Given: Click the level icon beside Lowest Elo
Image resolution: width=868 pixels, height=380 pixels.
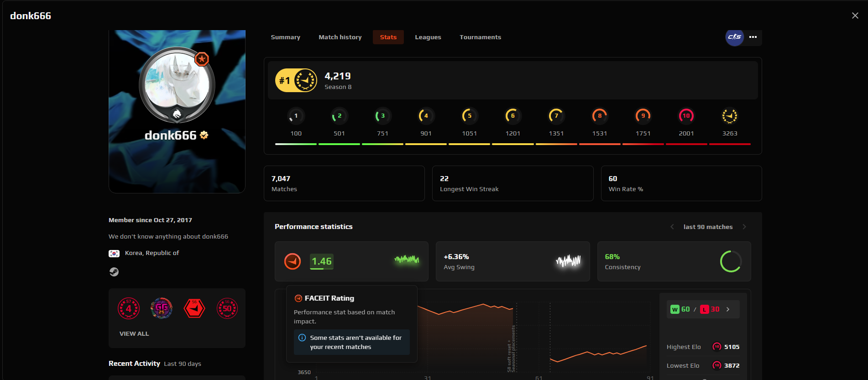Looking at the screenshot, I should [x=717, y=365].
